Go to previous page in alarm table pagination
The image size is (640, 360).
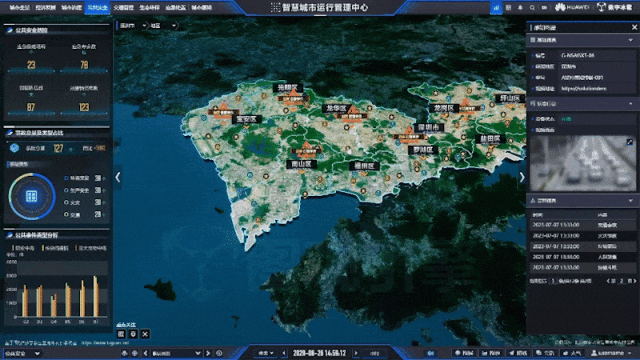[x=608, y=281]
